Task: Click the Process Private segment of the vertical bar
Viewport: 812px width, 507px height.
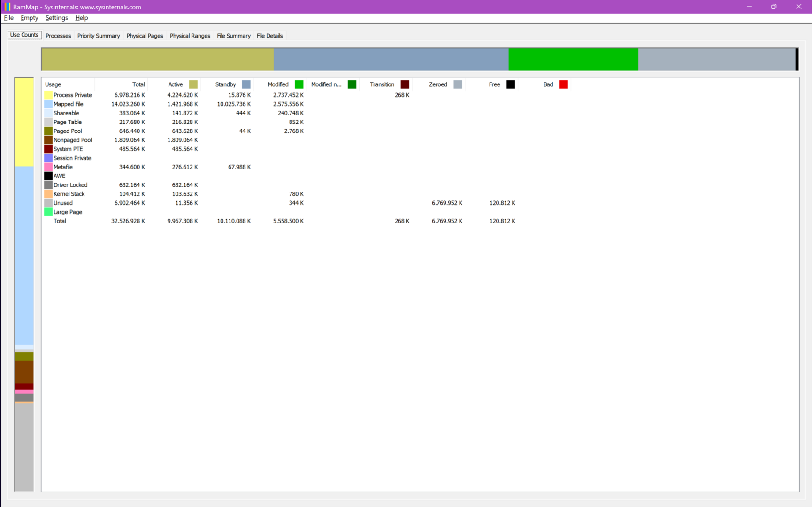Action: [x=24, y=123]
